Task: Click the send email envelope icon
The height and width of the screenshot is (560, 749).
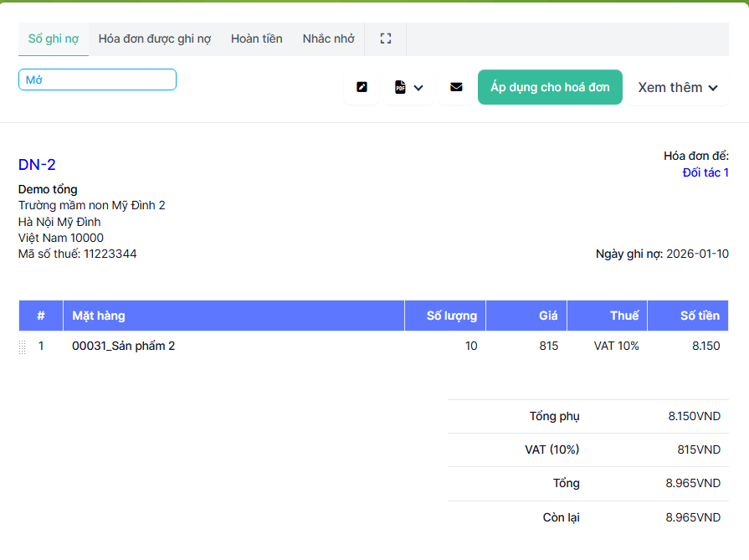Action: point(456,87)
